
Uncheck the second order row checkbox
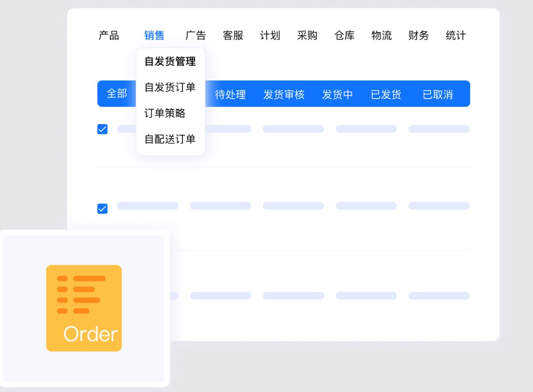pyautogui.click(x=102, y=209)
